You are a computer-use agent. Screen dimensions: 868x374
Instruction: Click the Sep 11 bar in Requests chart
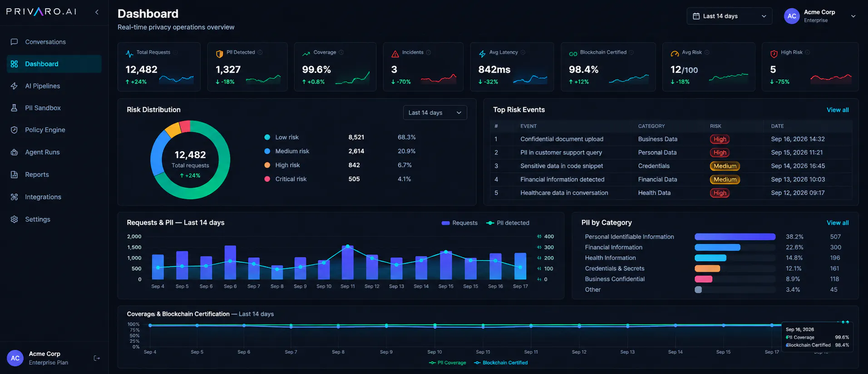tap(348, 263)
